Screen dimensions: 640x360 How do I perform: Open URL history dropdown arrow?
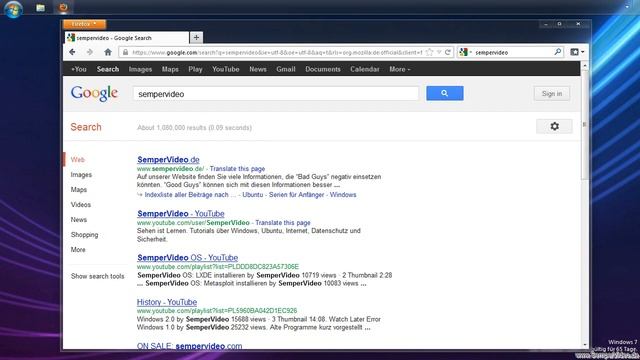tap(439, 52)
